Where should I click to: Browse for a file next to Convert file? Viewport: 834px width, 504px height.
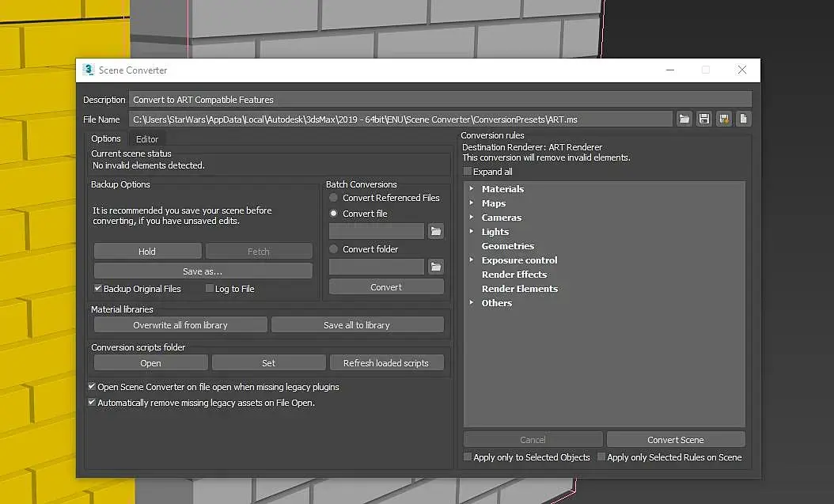click(436, 231)
